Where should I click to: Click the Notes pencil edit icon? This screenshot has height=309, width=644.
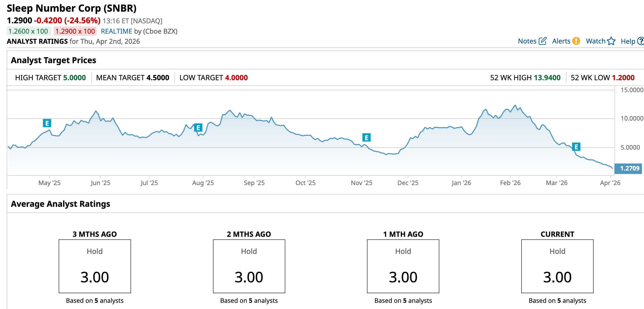pos(542,41)
